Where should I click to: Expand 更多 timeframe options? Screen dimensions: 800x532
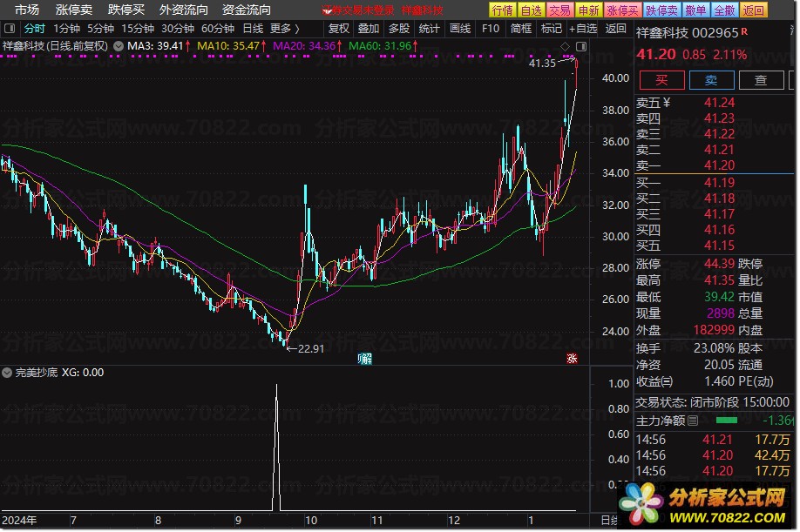click(284, 29)
